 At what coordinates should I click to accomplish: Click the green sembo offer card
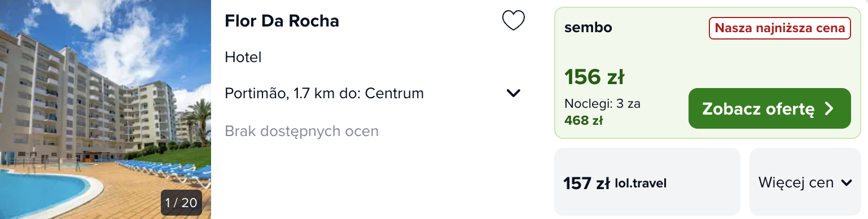pos(708,72)
